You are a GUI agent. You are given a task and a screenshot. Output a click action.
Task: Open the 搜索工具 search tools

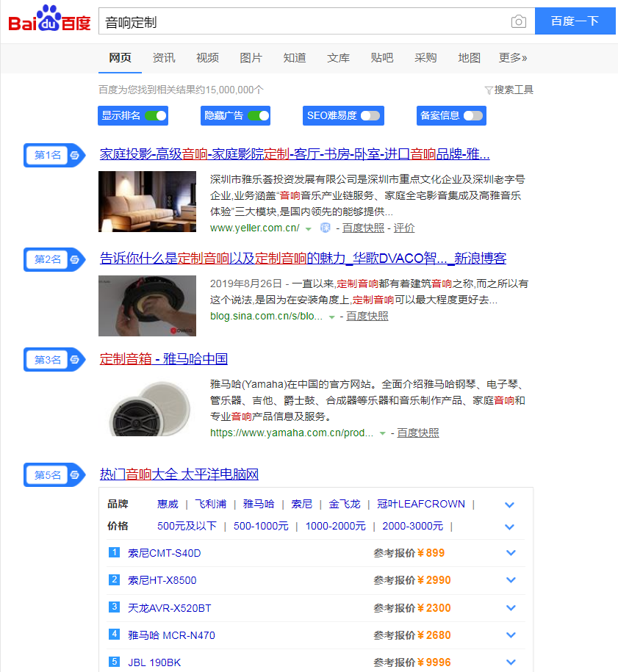tap(514, 90)
